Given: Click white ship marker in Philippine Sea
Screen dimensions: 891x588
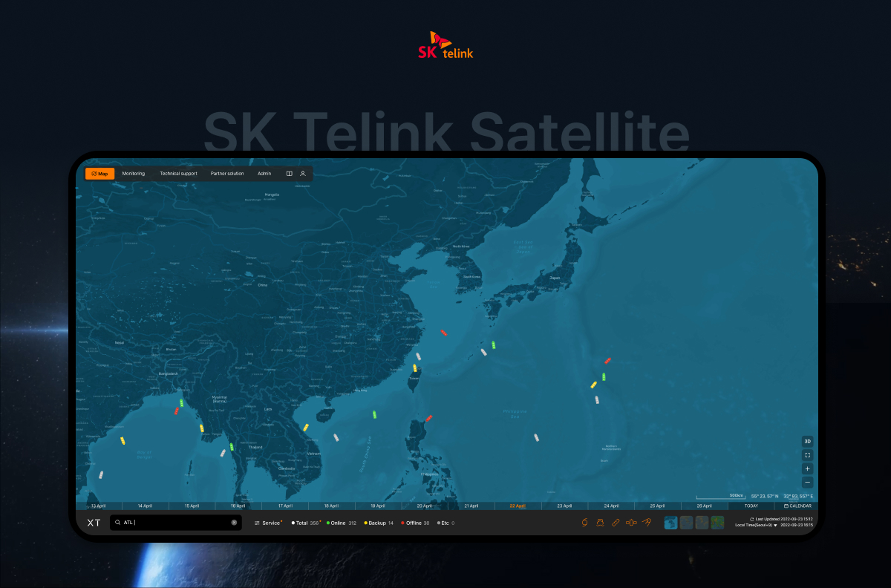Looking at the screenshot, I should click(536, 437).
